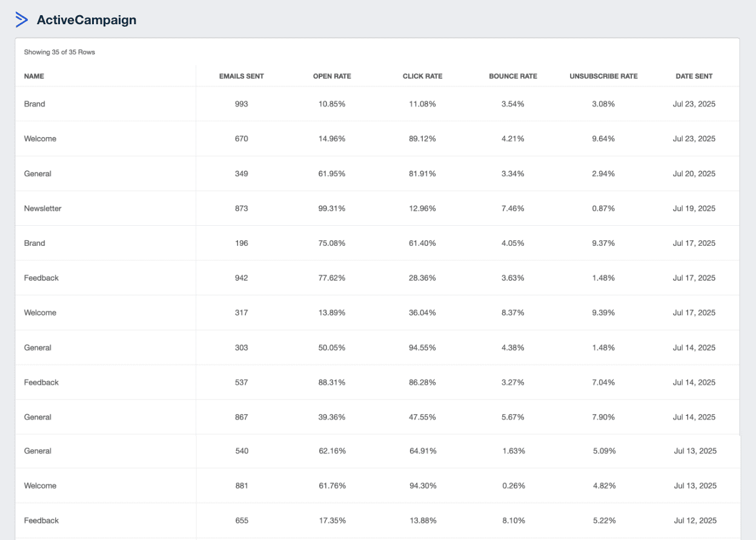Click the Feedback campaign sent Jul 12
Viewport: 756px width, 540px height.
click(x=41, y=520)
